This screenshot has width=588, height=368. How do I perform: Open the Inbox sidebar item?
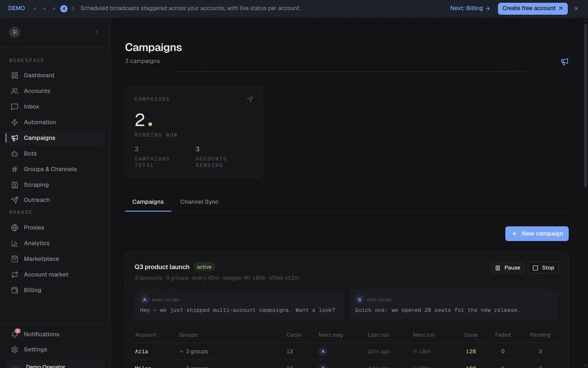click(55, 107)
